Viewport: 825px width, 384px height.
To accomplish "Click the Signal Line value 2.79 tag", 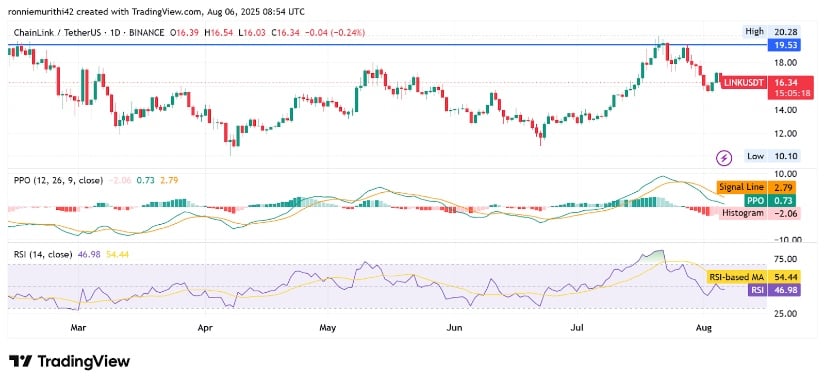I will tap(782, 187).
